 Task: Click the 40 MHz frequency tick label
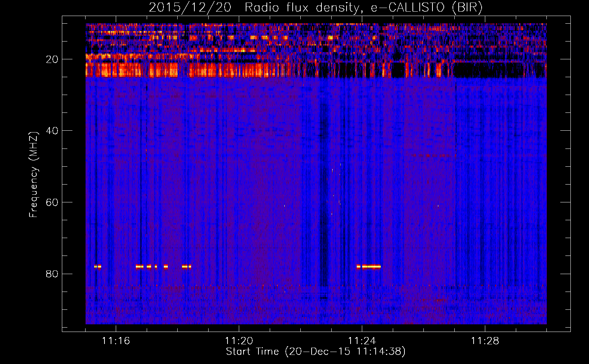pyautogui.click(x=52, y=131)
